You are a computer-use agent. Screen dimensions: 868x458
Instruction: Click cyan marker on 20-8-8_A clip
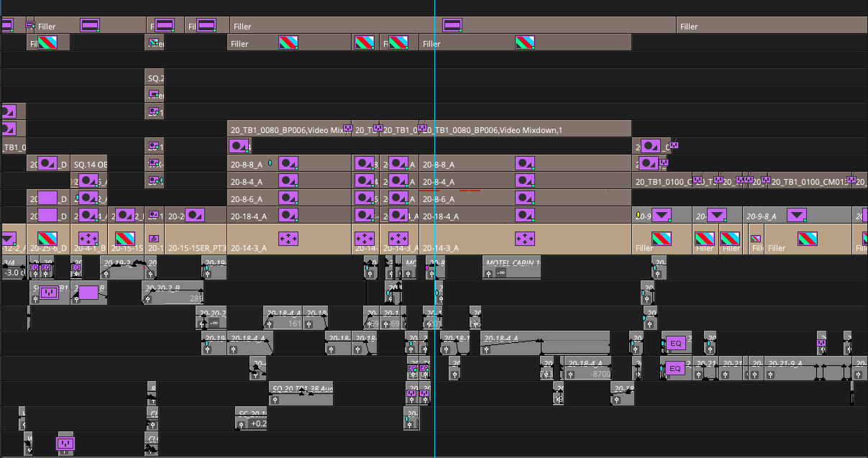click(270, 163)
